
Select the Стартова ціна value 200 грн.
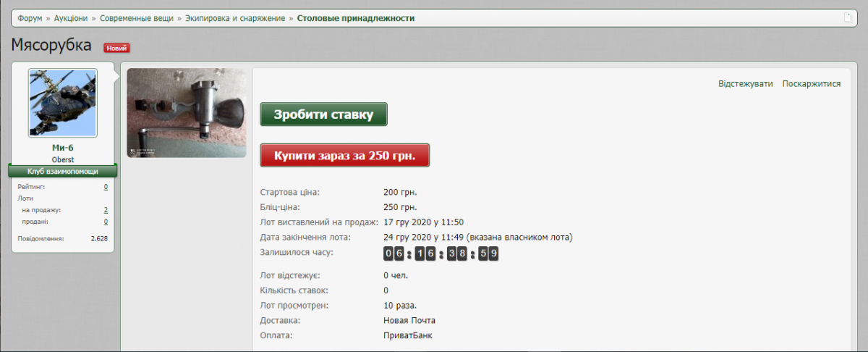point(400,192)
